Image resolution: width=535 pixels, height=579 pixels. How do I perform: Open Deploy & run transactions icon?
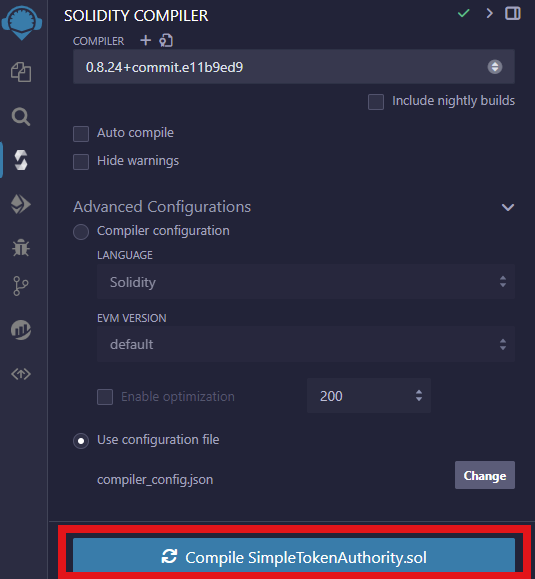click(x=21, y=204)
